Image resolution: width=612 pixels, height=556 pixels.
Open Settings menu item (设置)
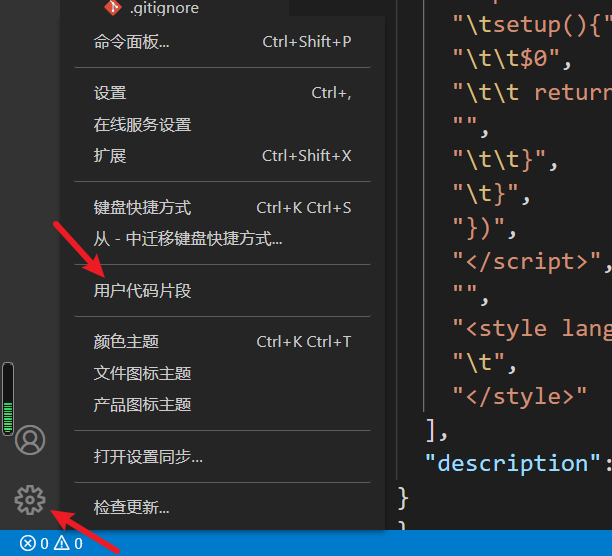(222, 93)
